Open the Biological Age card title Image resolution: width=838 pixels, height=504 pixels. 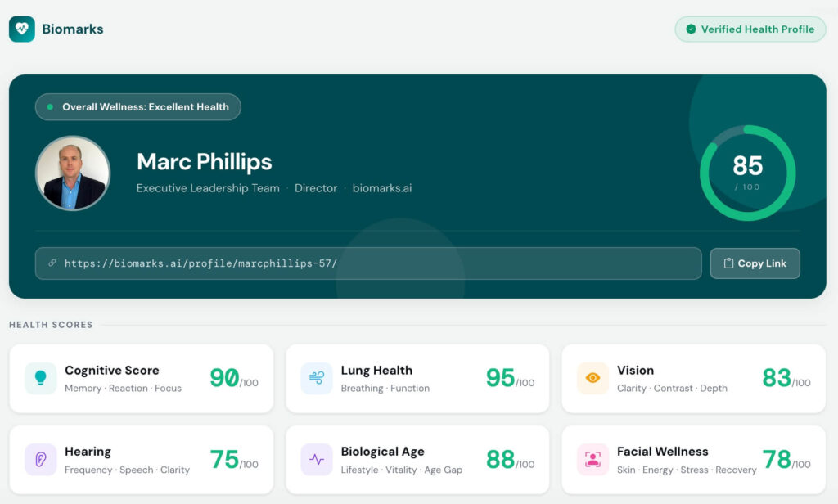[x=383, y=452]
